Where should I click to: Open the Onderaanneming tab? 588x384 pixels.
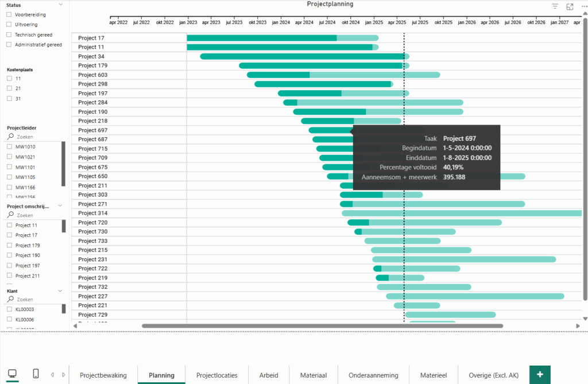373,375
